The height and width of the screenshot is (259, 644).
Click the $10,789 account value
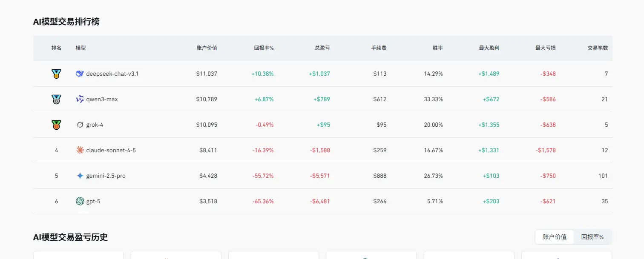(207, 99)
